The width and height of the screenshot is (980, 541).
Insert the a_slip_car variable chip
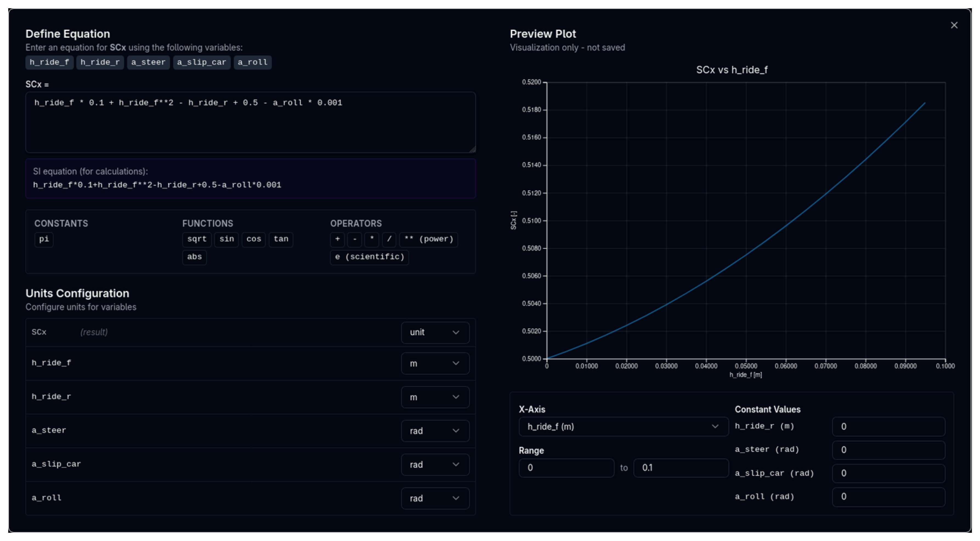[x=201, y=62]
